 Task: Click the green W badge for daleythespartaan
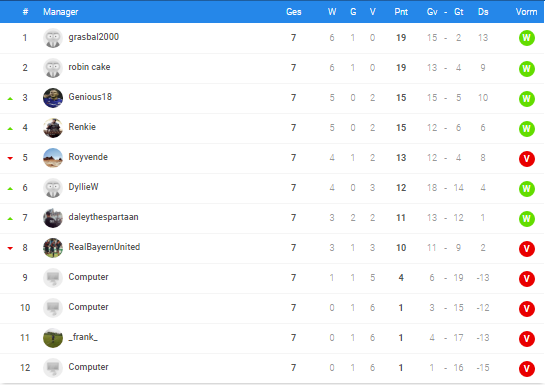click(527, 219)
